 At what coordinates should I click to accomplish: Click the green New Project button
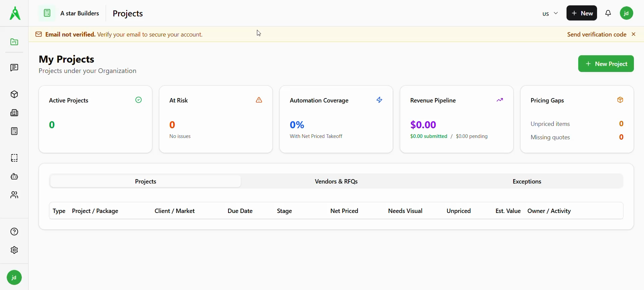point(606,64)
